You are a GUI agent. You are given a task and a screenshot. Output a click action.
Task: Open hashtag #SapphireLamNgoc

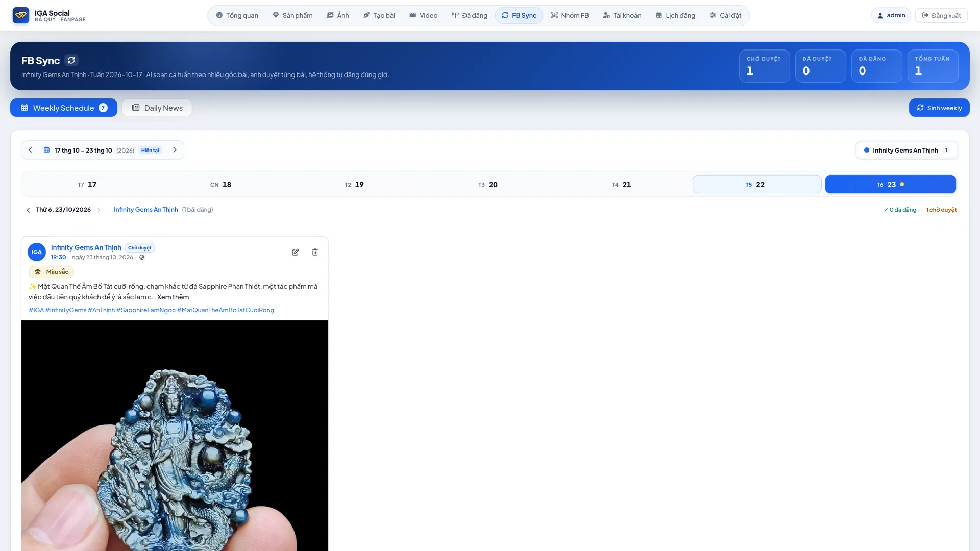point(146,310)
